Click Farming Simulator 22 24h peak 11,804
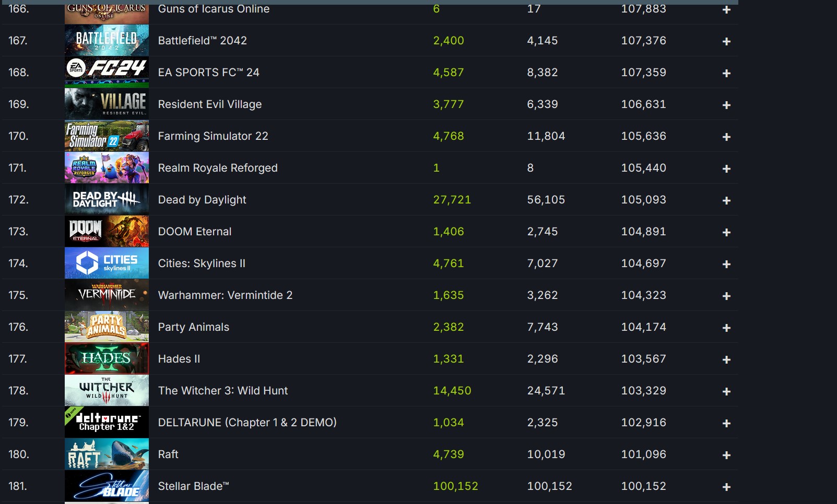This screenshot has height=504, width=837. coord(546,136)
